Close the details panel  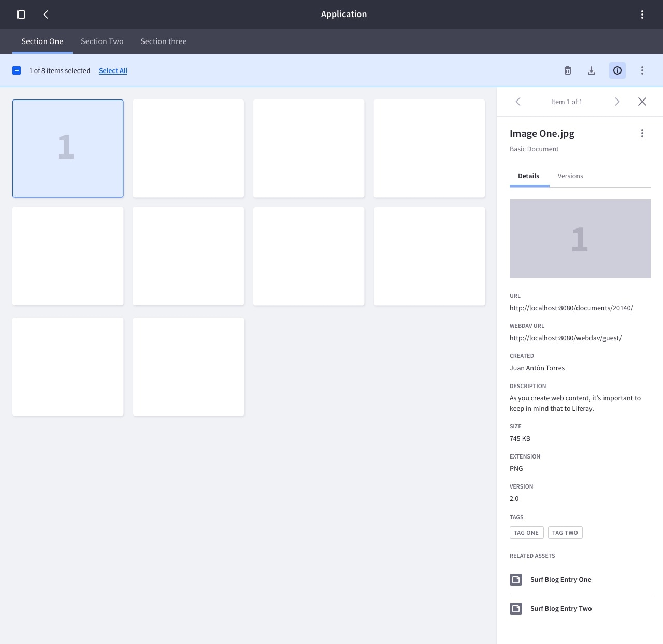[x=642, y=102]
